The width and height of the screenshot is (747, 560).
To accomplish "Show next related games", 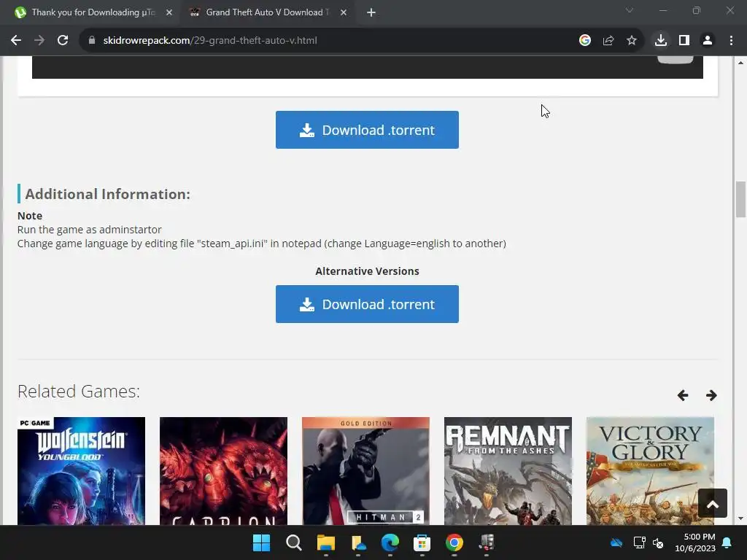I will pos(711,395).
